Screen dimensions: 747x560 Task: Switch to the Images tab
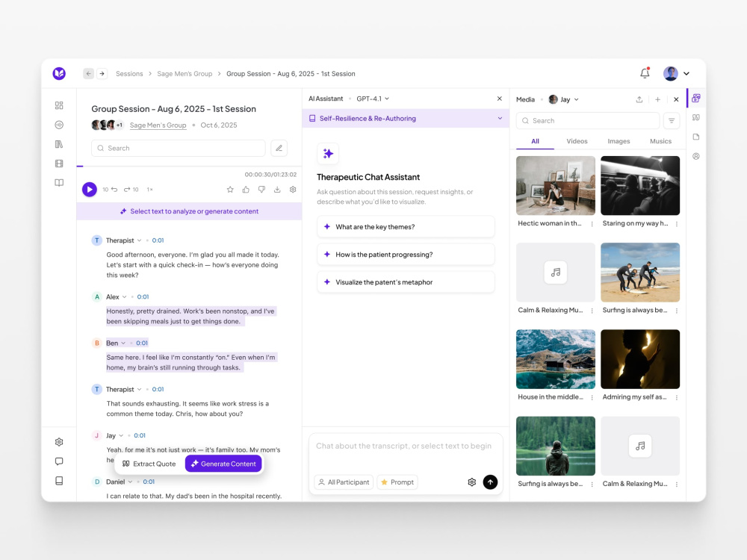[619, 141]
